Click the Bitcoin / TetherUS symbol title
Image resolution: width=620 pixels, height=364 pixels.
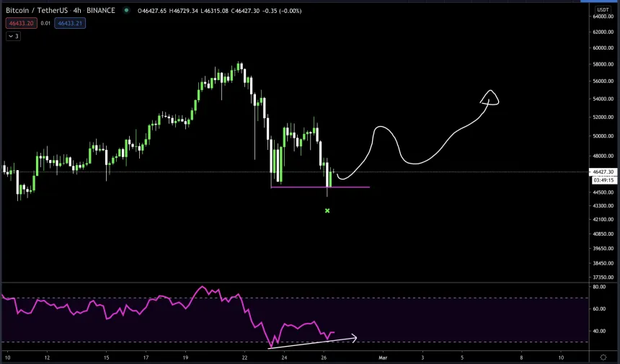tap(37, 10)
